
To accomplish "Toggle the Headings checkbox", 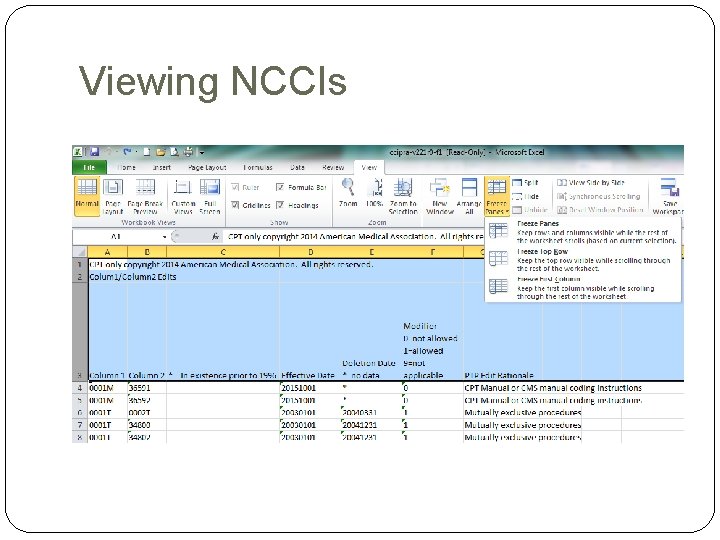I will 297,205.
